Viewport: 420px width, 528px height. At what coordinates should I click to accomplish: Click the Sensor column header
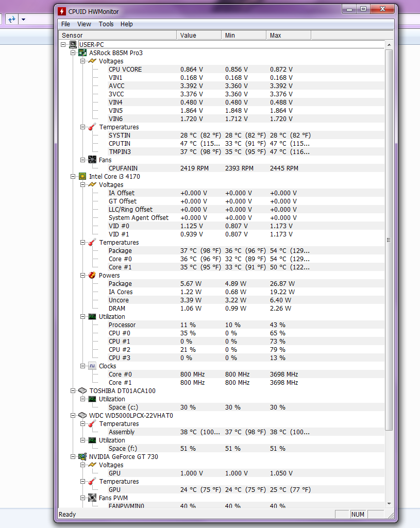pyautogui.click(x=117, y=36)
